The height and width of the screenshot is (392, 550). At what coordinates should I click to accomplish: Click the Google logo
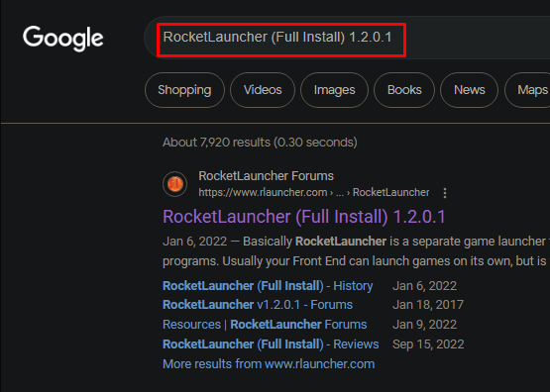click(x=63, y=39)
